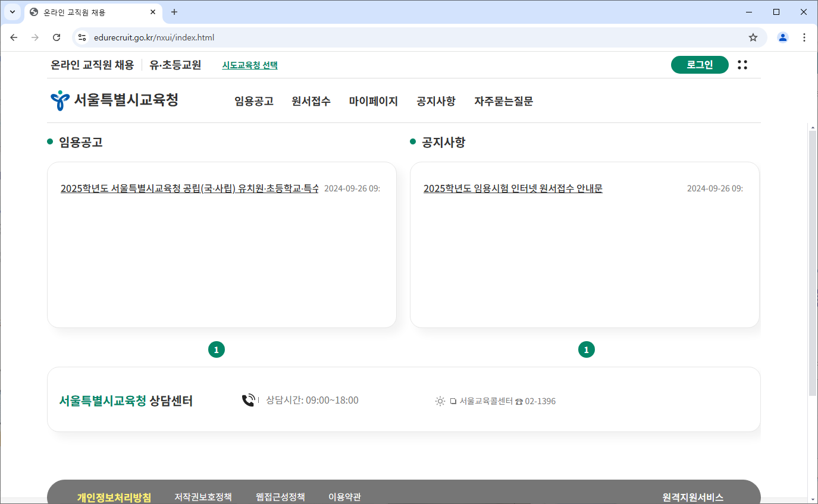Image resolution: width=818 pixels, height=504 pixels.
Task: Open the 원서접수 menu
Action: [x=311, y=101]
